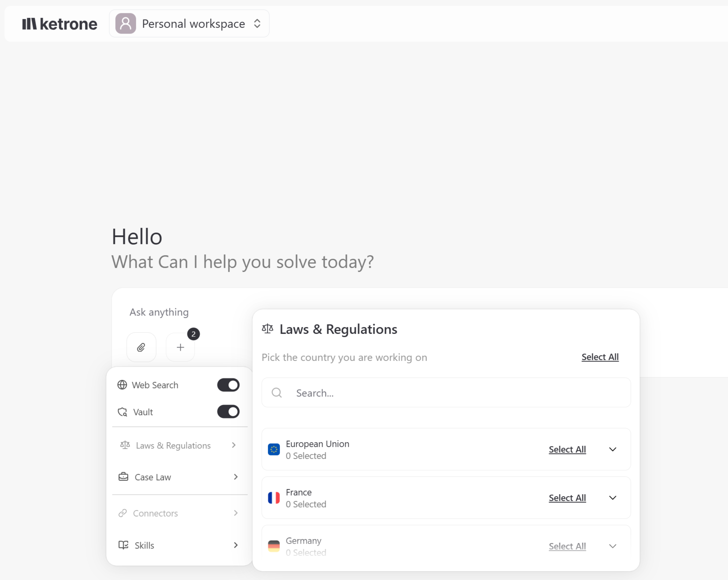Viewport: 728px width, 580px height.
Task: Click the Skills book icon
Action: pyautogui.click(x=123, y=545)
